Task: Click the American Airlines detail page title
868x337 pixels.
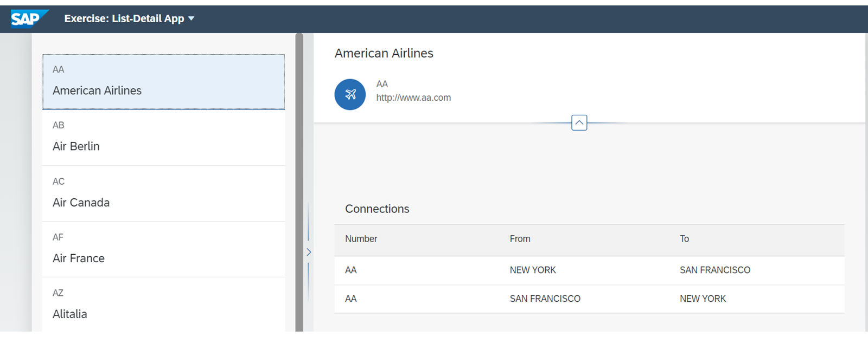Action: coord(384,53)
